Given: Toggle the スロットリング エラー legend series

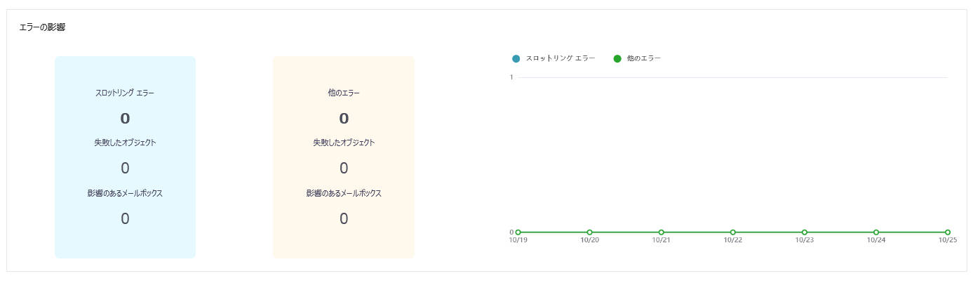Looking at the screenshot, I should (x=553, y=58).
